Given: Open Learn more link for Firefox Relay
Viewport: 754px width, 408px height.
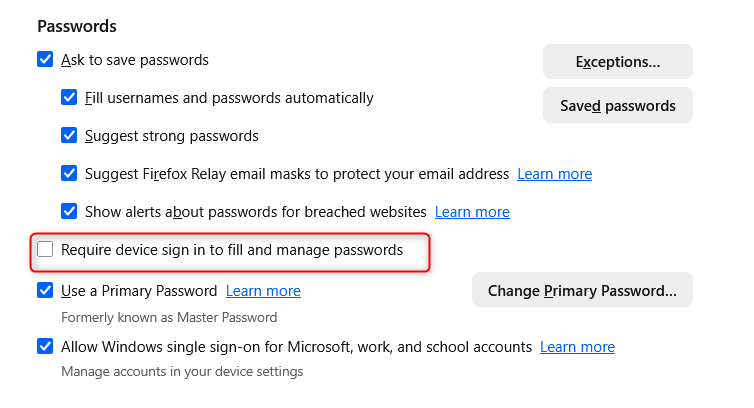Looking at the screenshot, I should [554, 174].
